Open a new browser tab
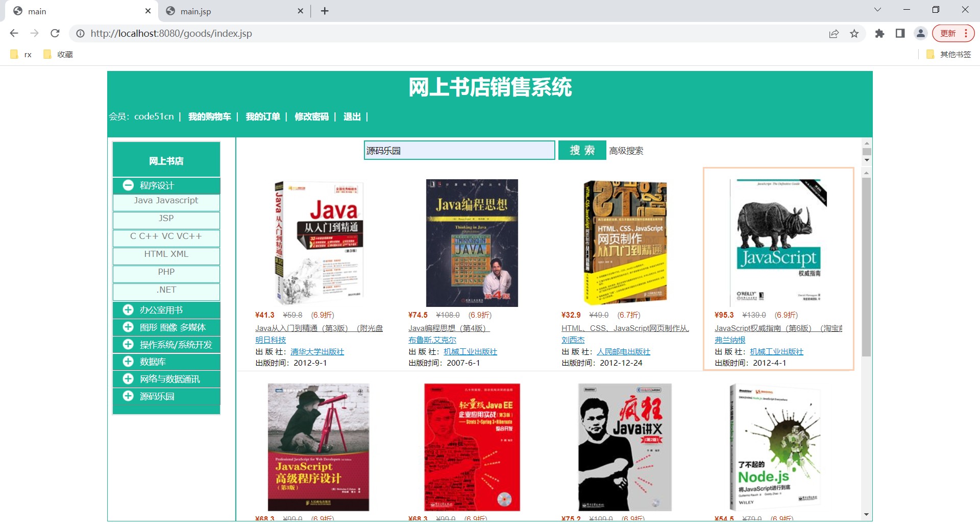Screen dimensions: 980x526 pos(325,11)
